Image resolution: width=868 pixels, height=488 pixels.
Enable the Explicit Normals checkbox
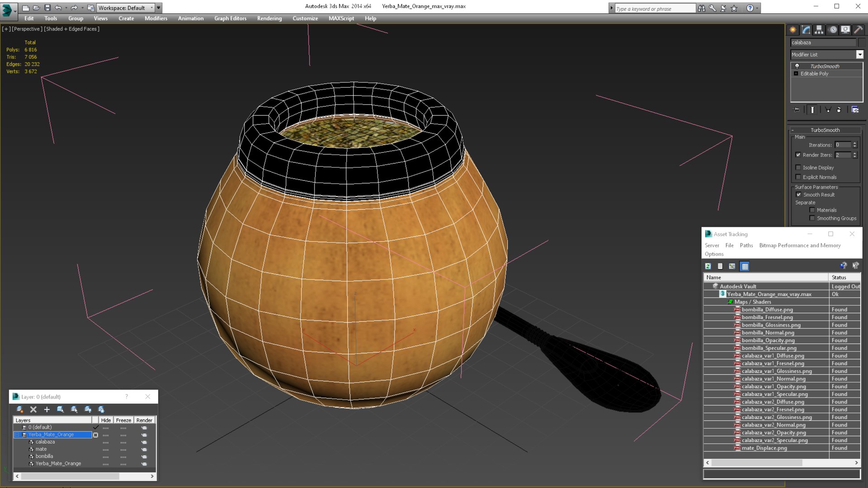[798, 177]
